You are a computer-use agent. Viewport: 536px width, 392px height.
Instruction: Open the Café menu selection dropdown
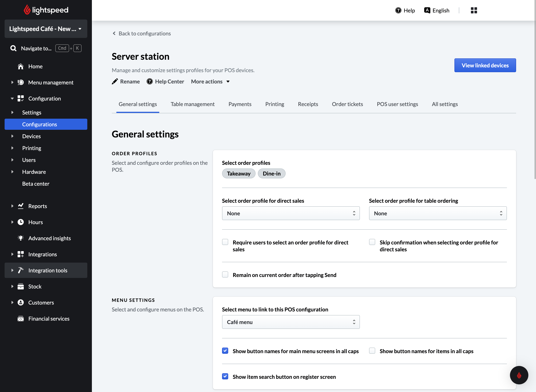click(x=290, y=322)
